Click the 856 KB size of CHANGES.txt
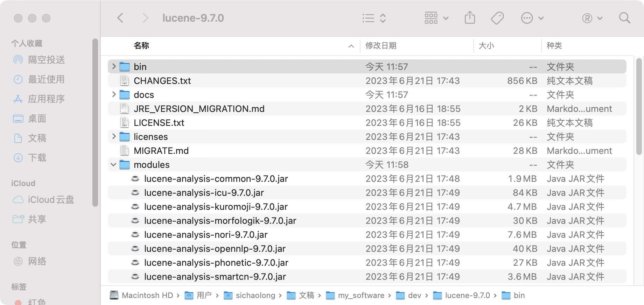The width and height of the screenshot is (644, 305). (522, 81)
